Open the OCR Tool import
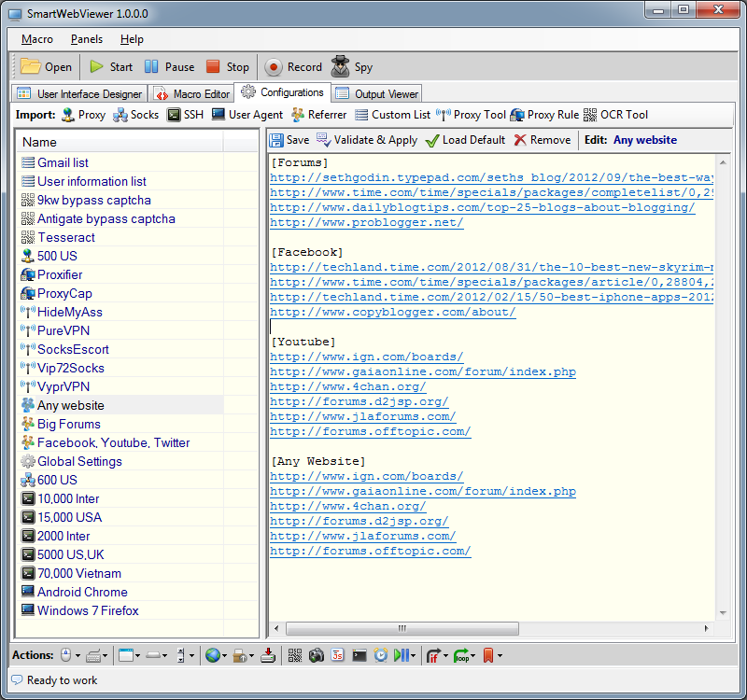The height and width of the screenshot is (700, 747). [615, 115]
